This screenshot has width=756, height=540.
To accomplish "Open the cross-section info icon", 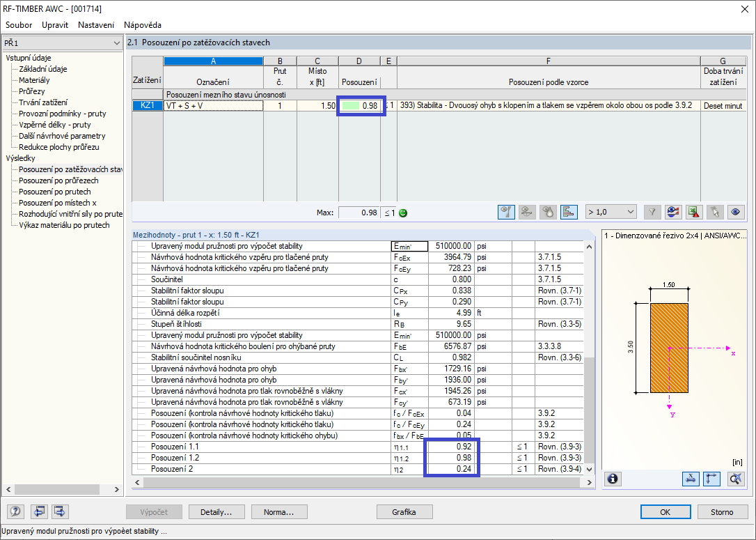I will click(x=613, y=479).
